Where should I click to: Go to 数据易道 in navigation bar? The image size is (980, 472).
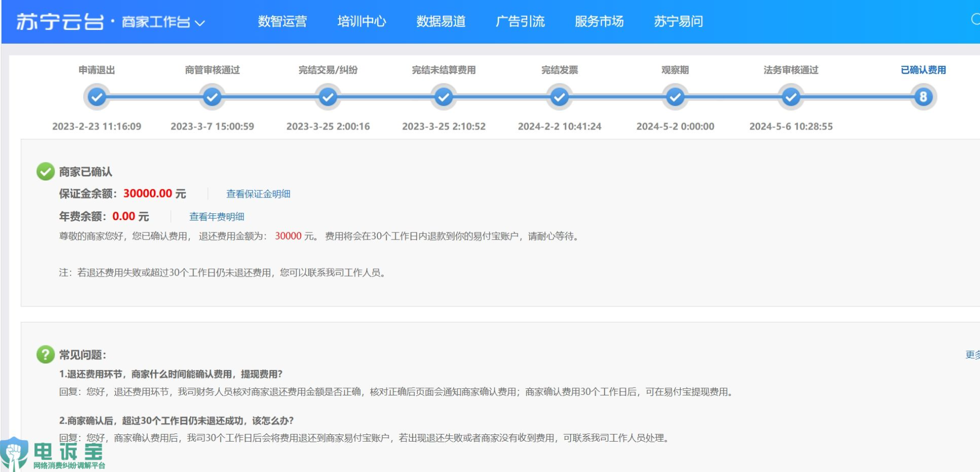(441, 22)
